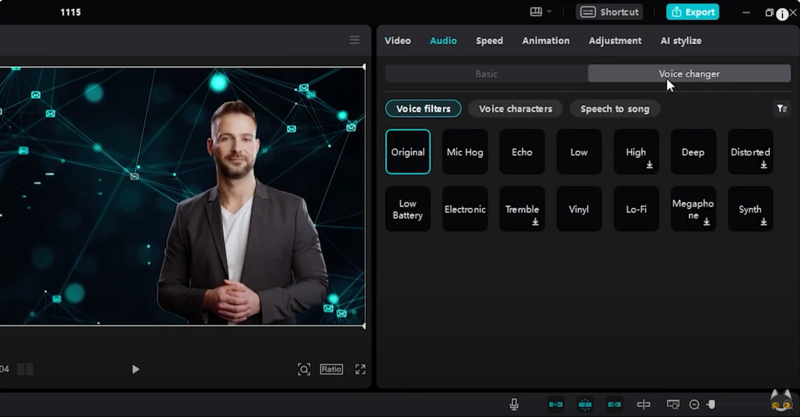The width and height of the screenshot is (800, 417).
Task: Apply the Low Battery voice filter
Action: point(408,209)
